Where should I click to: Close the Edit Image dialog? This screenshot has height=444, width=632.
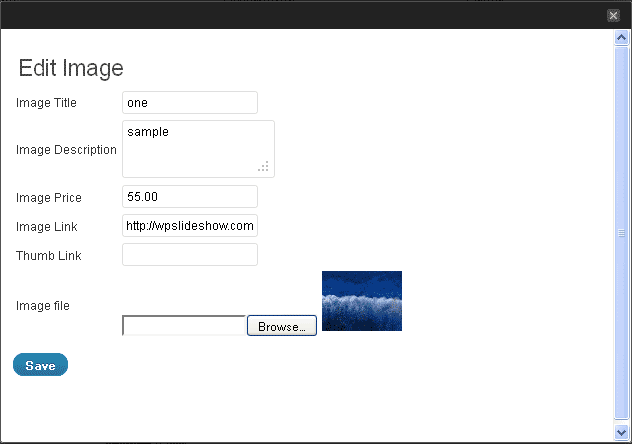613,15
